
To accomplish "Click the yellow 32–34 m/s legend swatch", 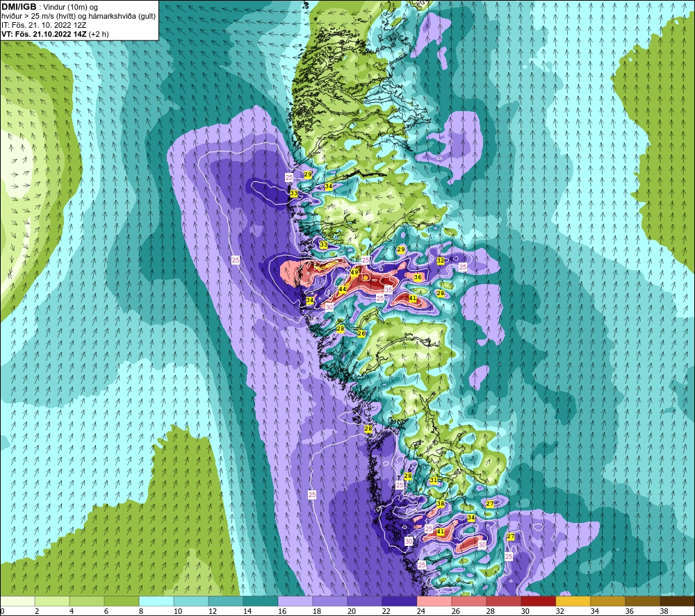I will 573,601.
